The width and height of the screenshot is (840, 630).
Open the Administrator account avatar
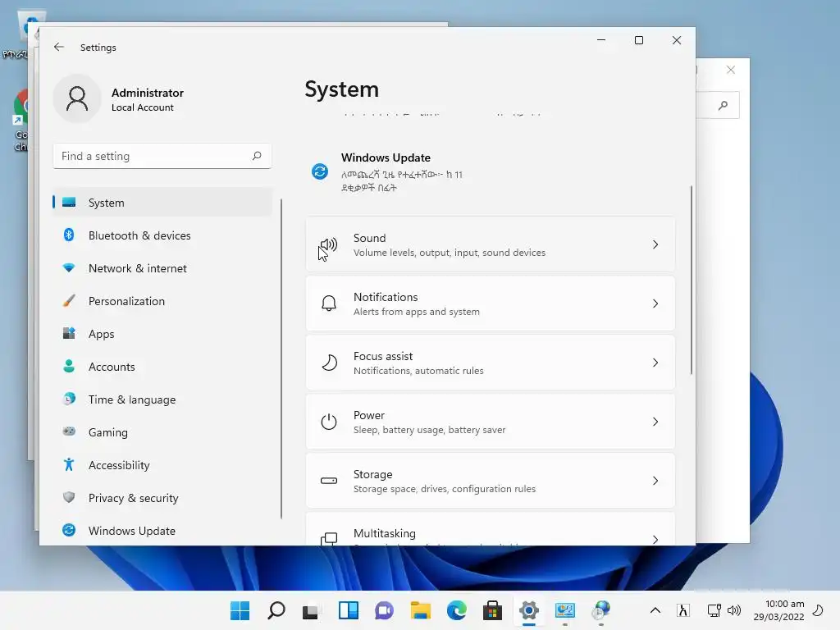[x=77, y=98]
